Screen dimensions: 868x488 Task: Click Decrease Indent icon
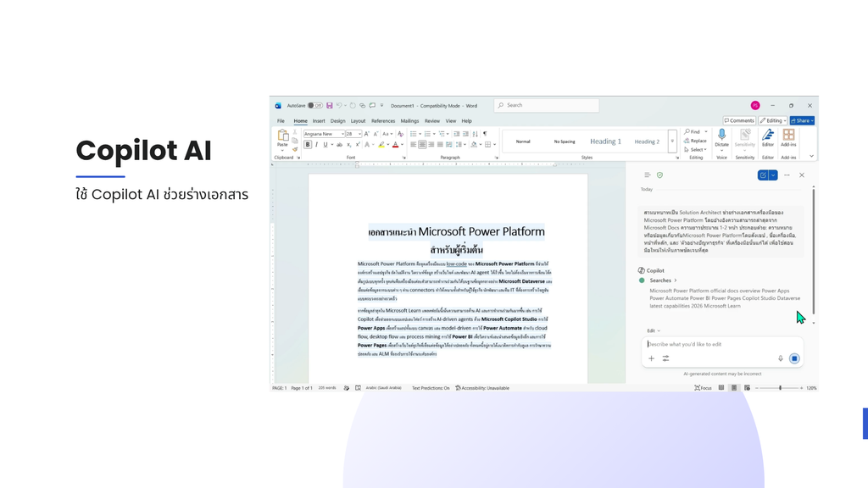coord(457,134)
